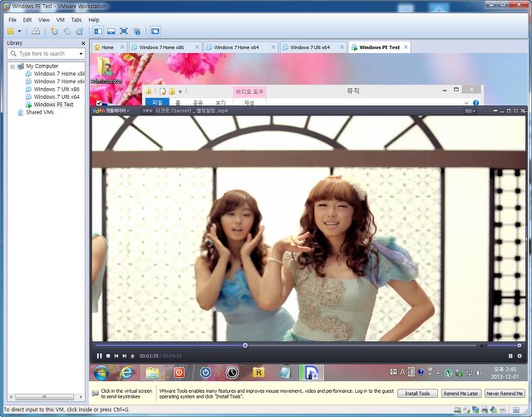Open the VM menu

pyautogui.click(x=61, y=20)
